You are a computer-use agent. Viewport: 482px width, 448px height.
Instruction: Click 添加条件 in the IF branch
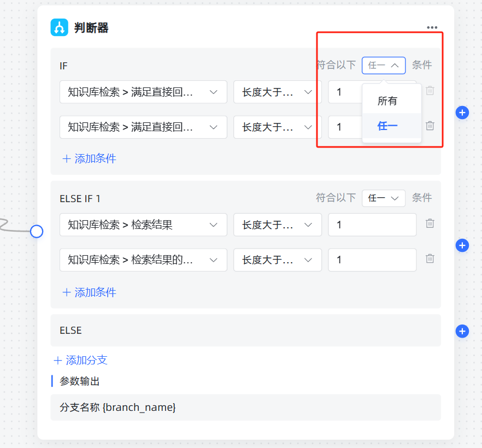(x=90, y=159)
